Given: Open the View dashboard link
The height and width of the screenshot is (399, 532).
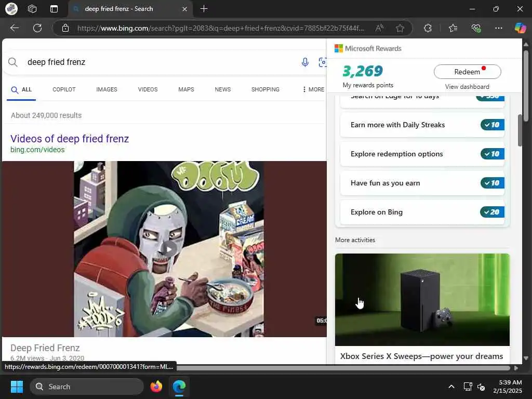Looking at the screenshot, I should point(467,87).
